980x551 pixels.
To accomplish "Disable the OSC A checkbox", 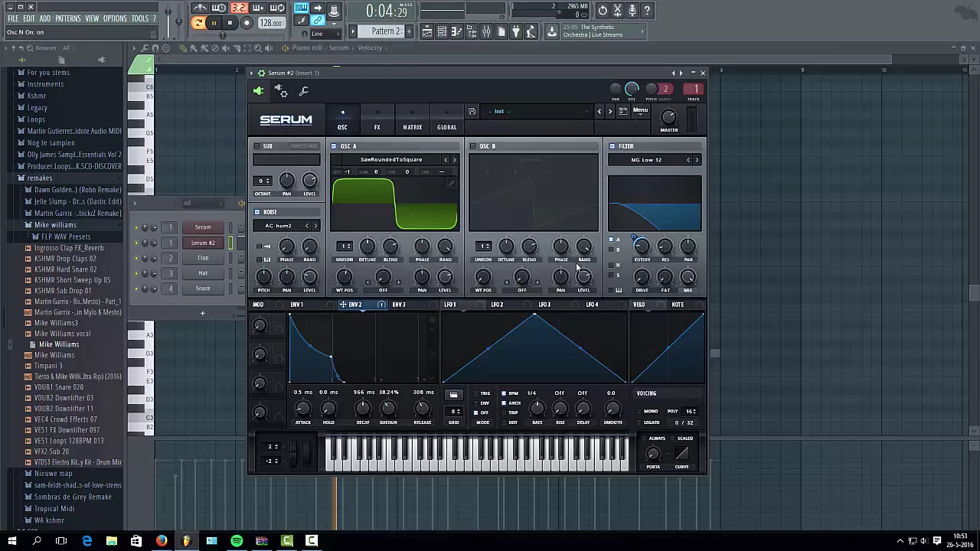I will [335, 146].
